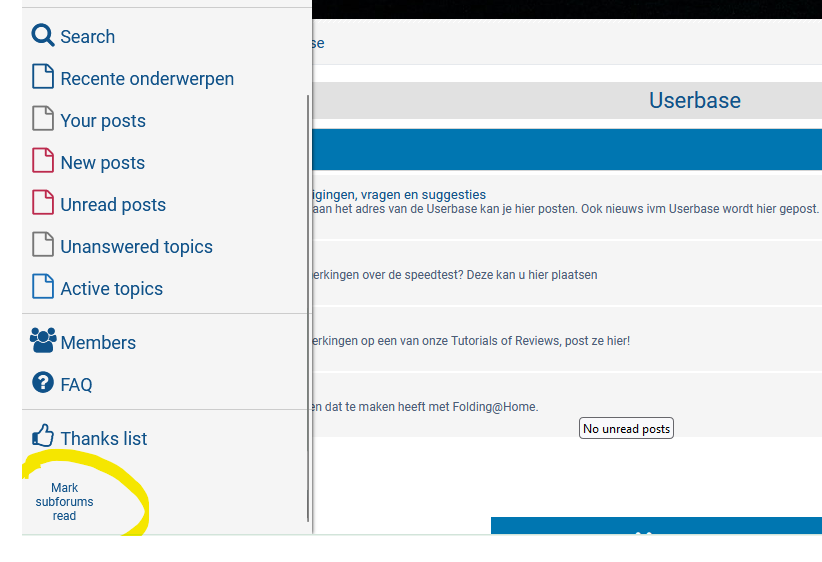Click the red Unread posts page icon
The height and width of the screenshot is (562, 822).
43,204
